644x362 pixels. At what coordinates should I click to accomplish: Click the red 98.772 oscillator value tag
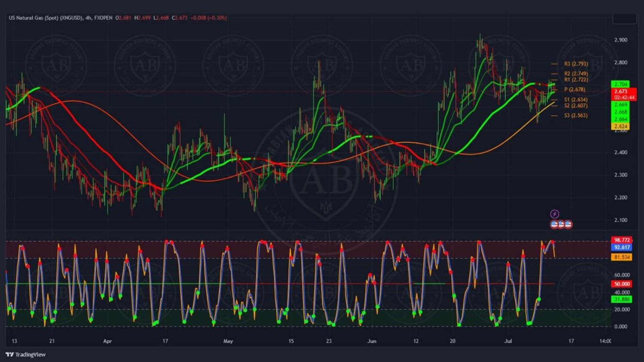tap(622, 241)
